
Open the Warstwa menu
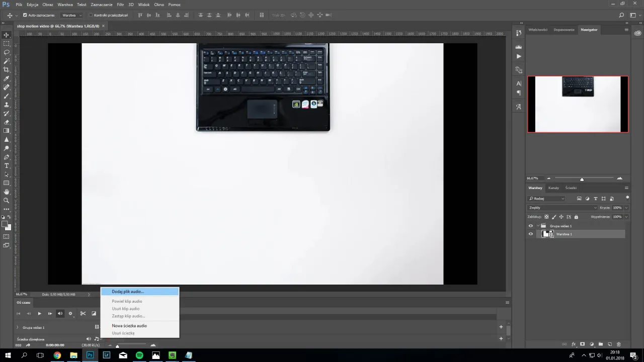65,5
